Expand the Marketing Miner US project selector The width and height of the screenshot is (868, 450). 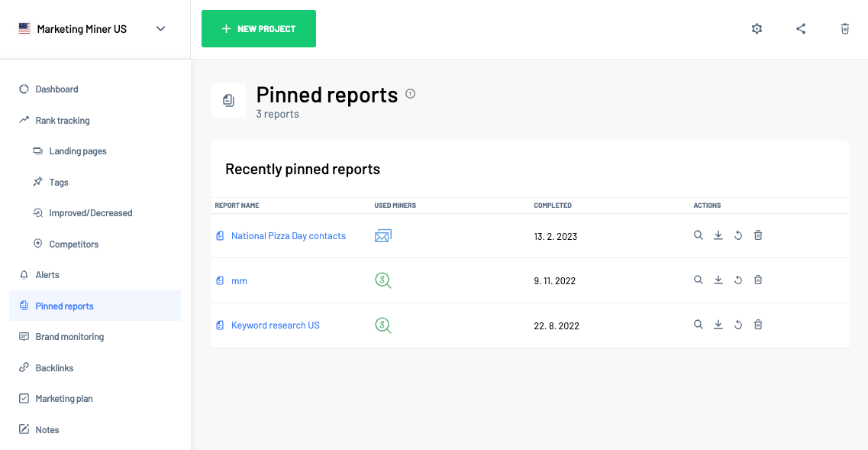160,28
